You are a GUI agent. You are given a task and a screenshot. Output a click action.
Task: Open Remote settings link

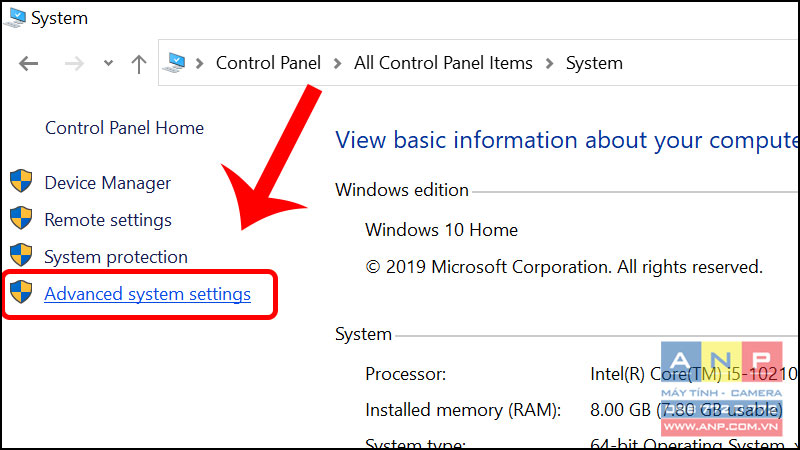coord(108,220)
